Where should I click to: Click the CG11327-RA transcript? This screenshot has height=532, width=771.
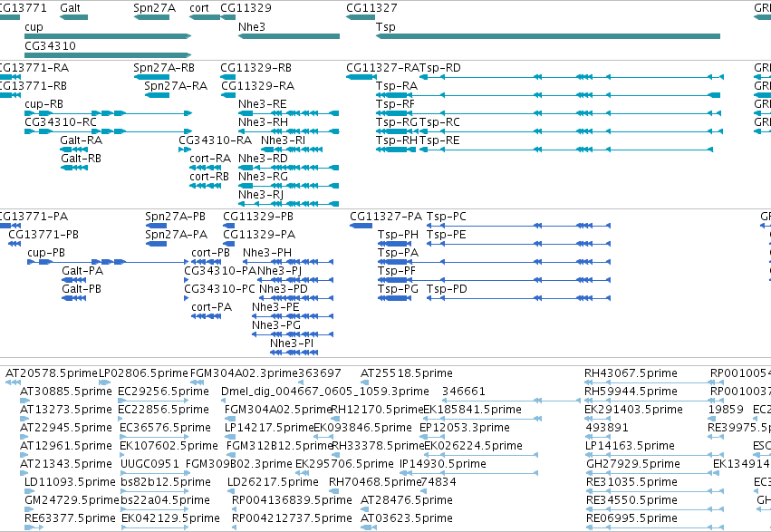click(361, 77)
